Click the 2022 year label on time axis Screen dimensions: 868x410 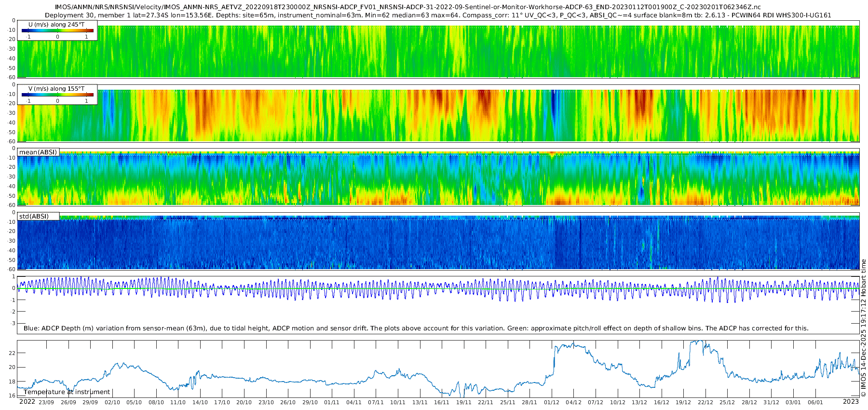point(27,402)
